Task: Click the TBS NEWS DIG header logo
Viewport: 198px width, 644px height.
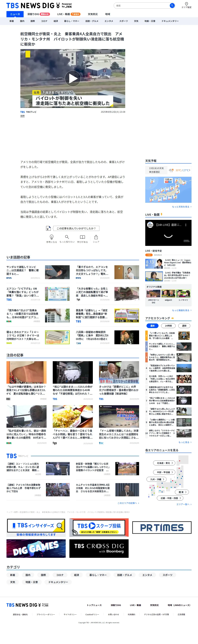Action: click(39, 6)
